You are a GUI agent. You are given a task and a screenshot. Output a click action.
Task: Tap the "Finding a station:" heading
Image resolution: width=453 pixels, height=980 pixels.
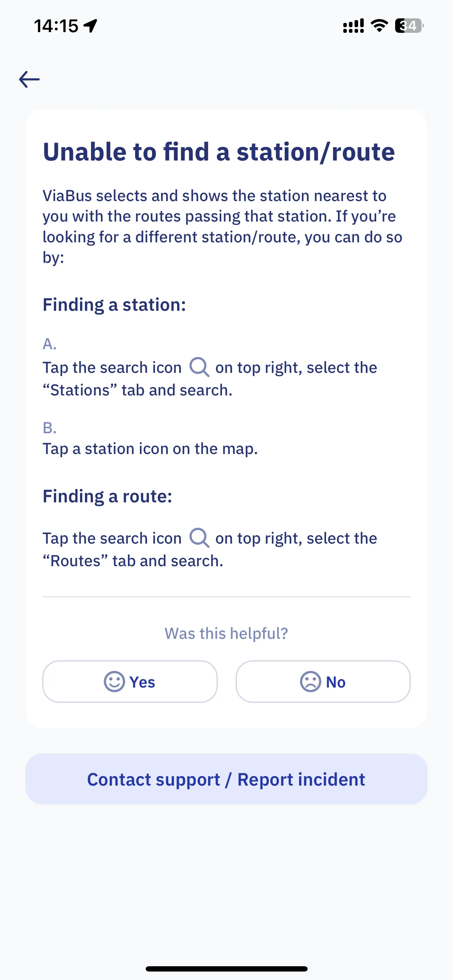[114, 305]
